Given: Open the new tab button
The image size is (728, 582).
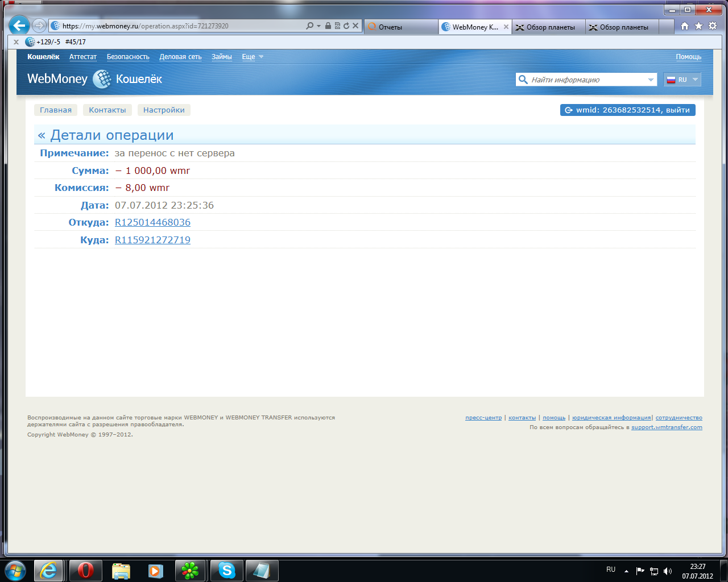Looking at the screenshot, I should [666, 27].
